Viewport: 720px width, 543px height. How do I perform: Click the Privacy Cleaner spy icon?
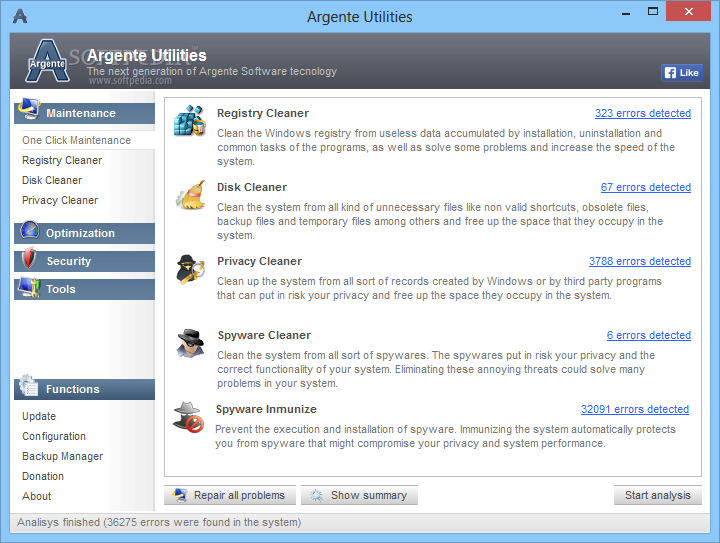pyautogui.click(x=190, y=269)
